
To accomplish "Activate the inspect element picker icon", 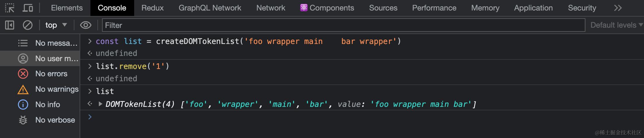I will click(10, 8).
